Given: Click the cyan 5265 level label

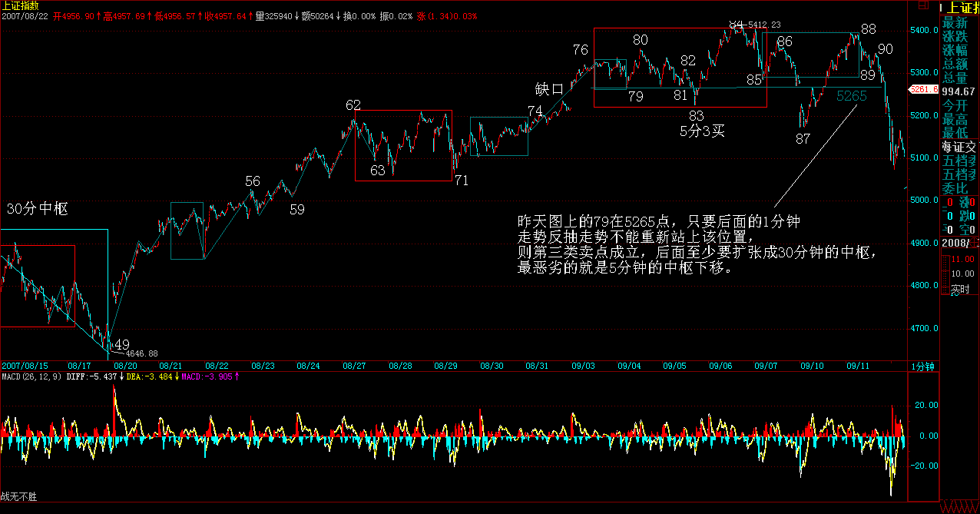Looking at the screenshot, I should point(851,97).
